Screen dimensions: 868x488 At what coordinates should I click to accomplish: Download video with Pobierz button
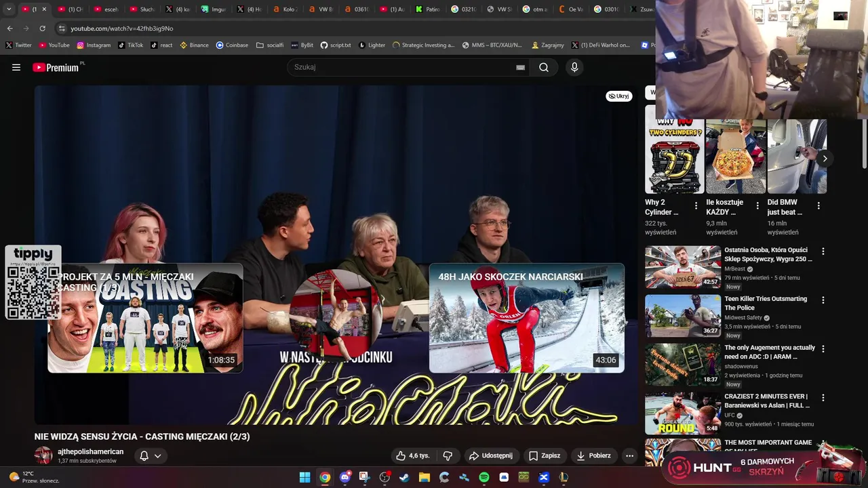point(593,455)
